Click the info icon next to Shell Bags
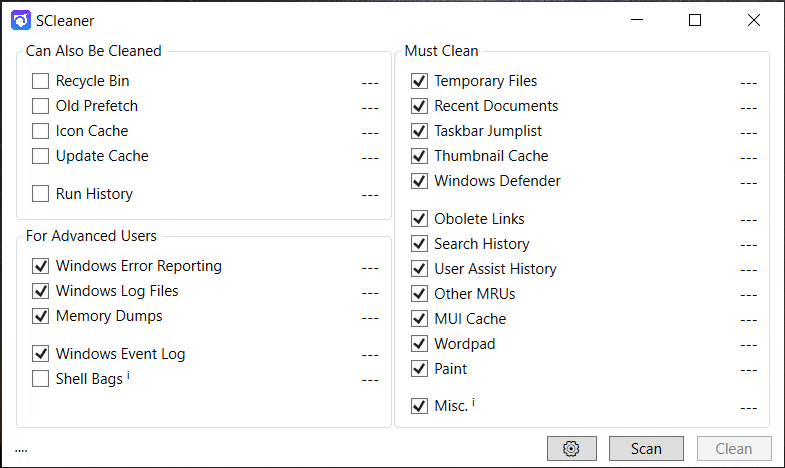 tap(130, 376)
